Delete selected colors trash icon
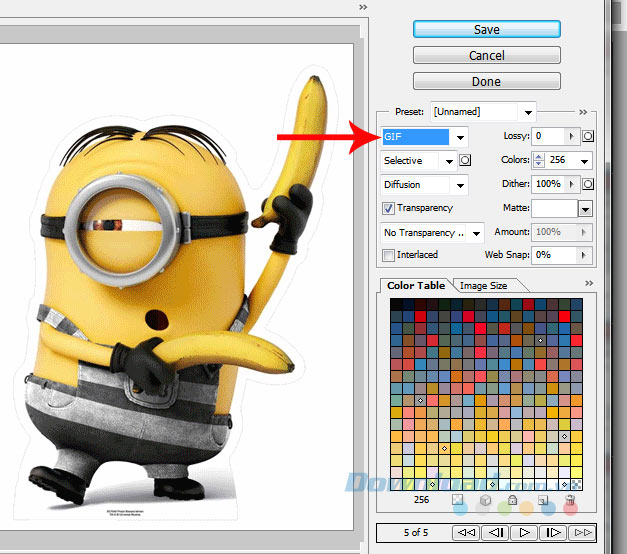The height and width of the screenshot is (554, 627). pyautogui.click(x=570, y=500)
